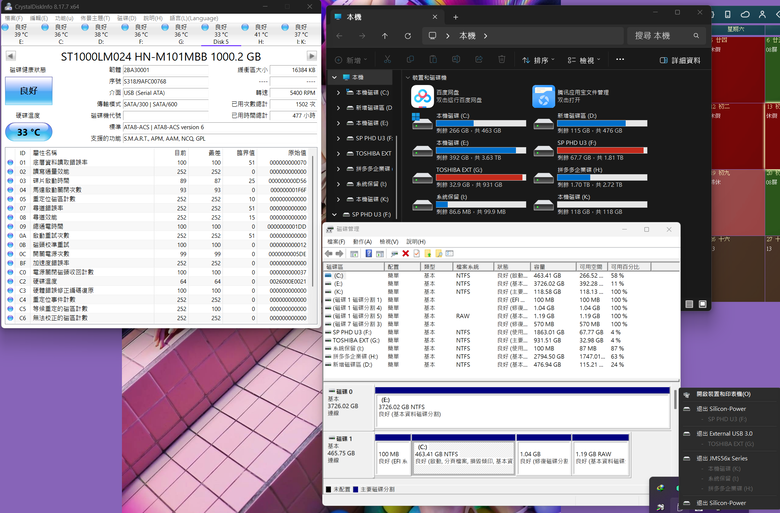
Task: Click the breadcrumb chevron after 本機 in address bar
Action: pos(486,36)
